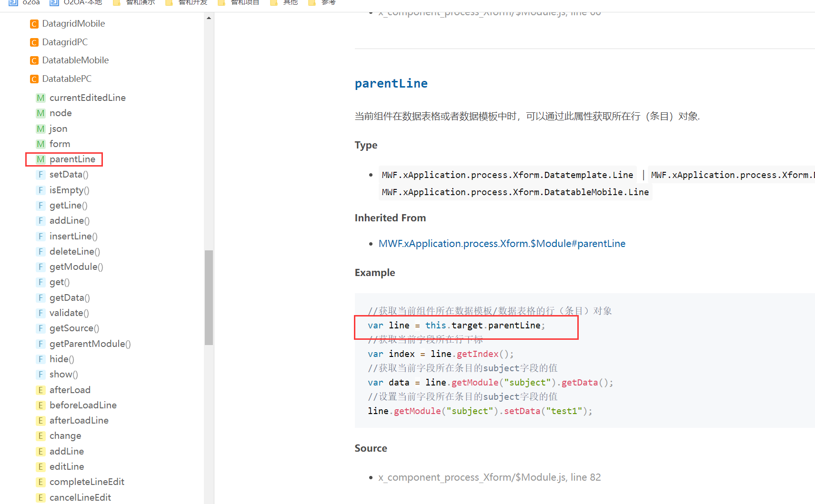Click the F icon beside the addLine() function
The image size is (815, 504).
click(41, 221)
